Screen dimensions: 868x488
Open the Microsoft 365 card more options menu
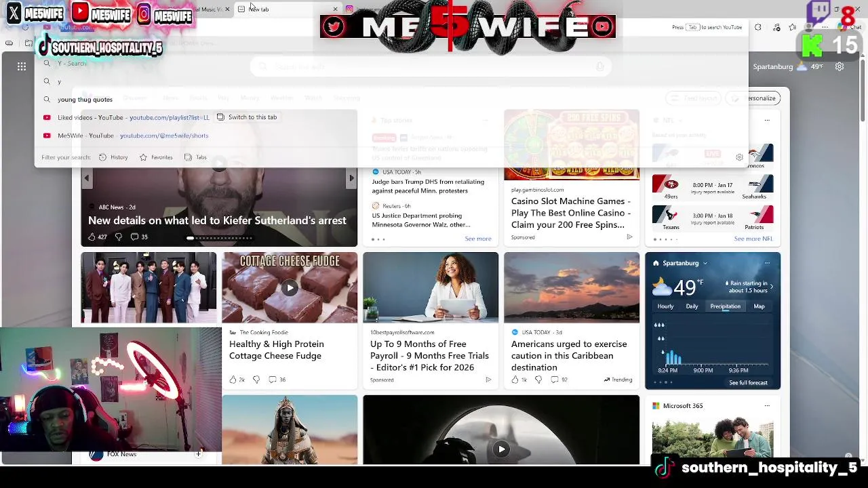pos(767,405)
